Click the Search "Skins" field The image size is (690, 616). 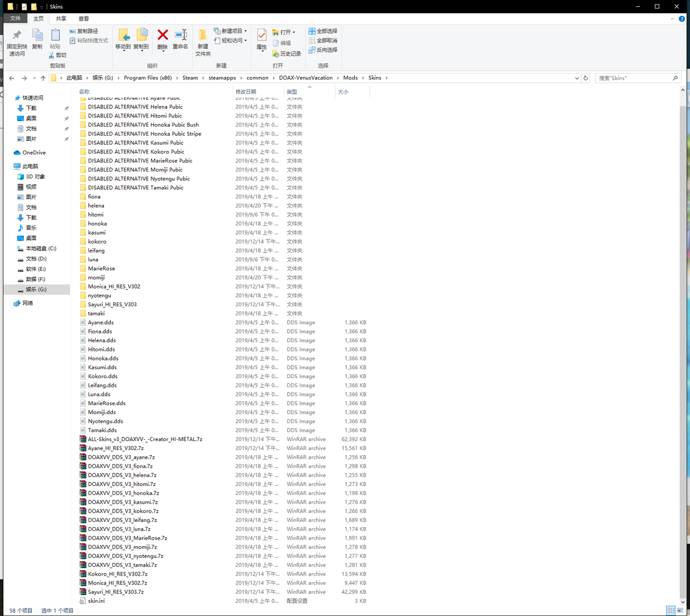click(638, 78)
